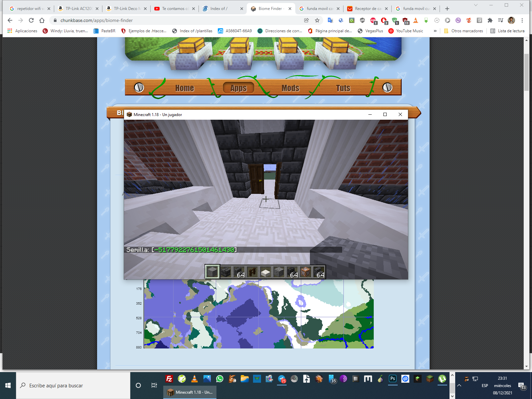Select the Mods navigation menu item
Screen dimensions: 532x399
pos(290,88)
